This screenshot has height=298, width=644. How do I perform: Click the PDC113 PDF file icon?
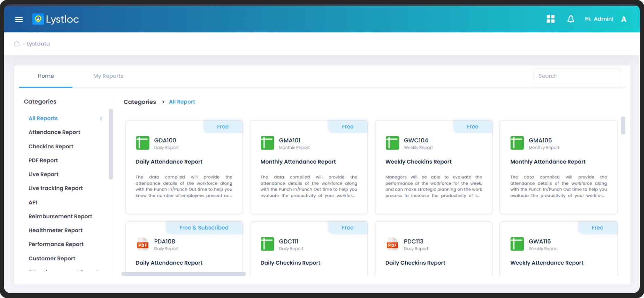(392, 244)
